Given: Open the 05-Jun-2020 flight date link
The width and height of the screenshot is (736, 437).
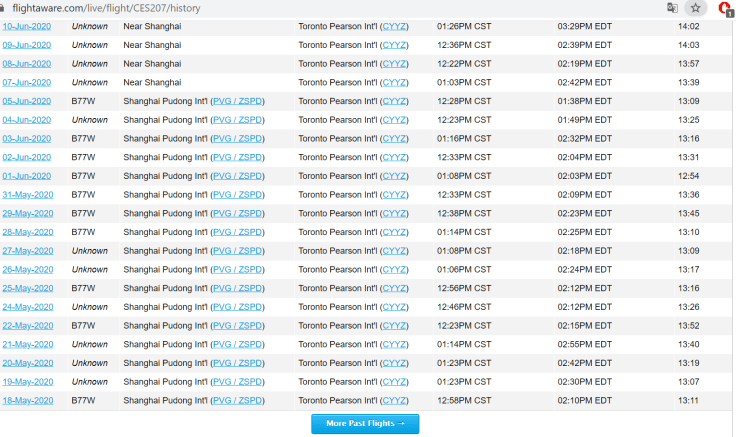Looking at the screenshot, I should point(27,101).
